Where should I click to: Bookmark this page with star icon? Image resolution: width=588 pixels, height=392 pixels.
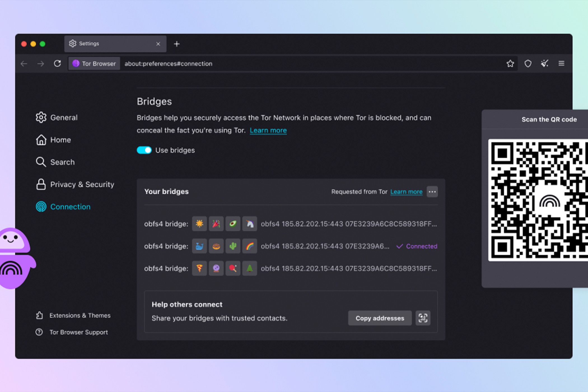pos(510,64)
